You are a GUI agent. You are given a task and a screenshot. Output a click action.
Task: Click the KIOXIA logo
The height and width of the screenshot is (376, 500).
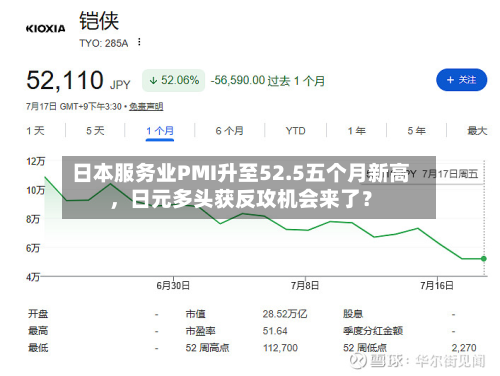click(x=46, y=29)
